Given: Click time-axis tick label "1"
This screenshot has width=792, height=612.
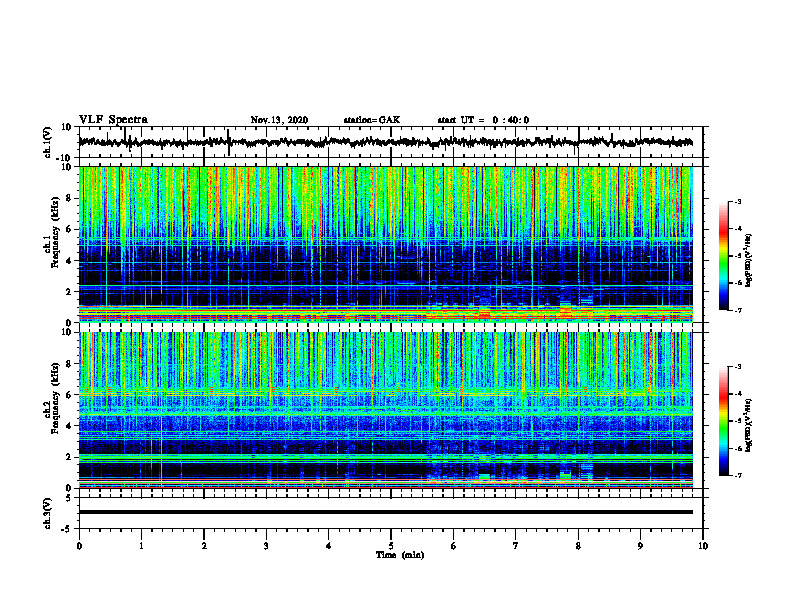Looking at the screenshot, I should 141,546.
